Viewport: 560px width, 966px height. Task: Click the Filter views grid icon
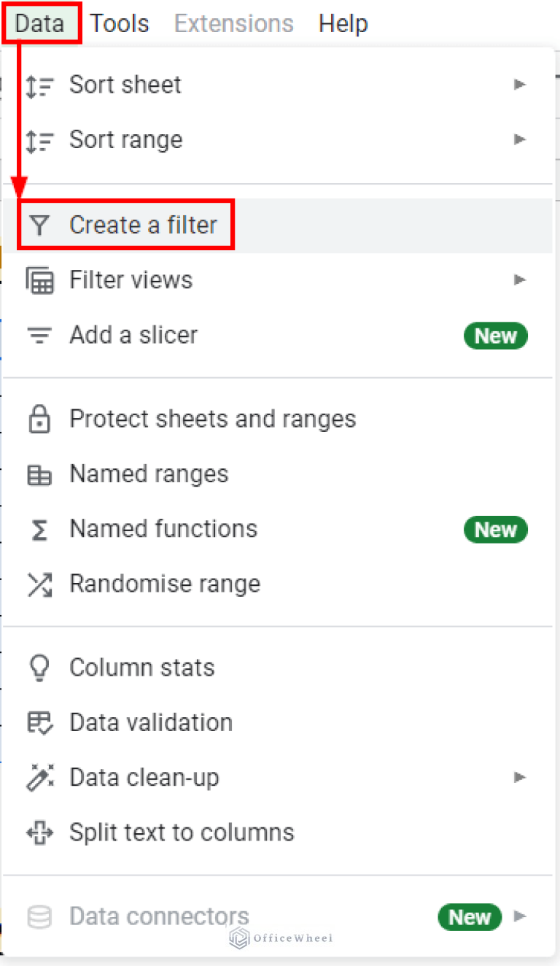40,279
